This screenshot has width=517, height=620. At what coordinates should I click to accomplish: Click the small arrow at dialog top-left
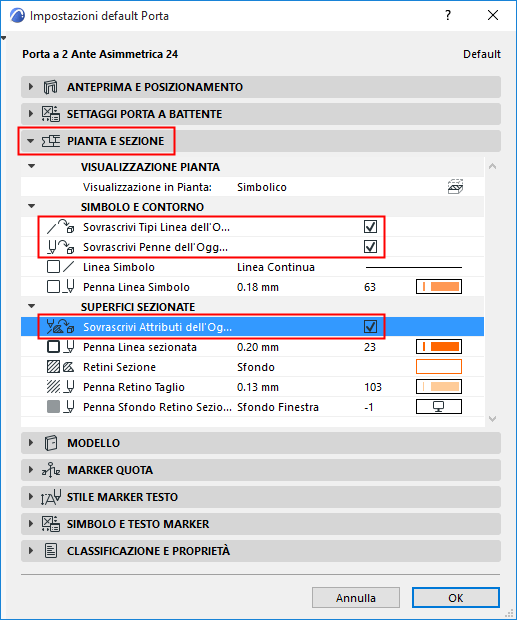point(4,38)
